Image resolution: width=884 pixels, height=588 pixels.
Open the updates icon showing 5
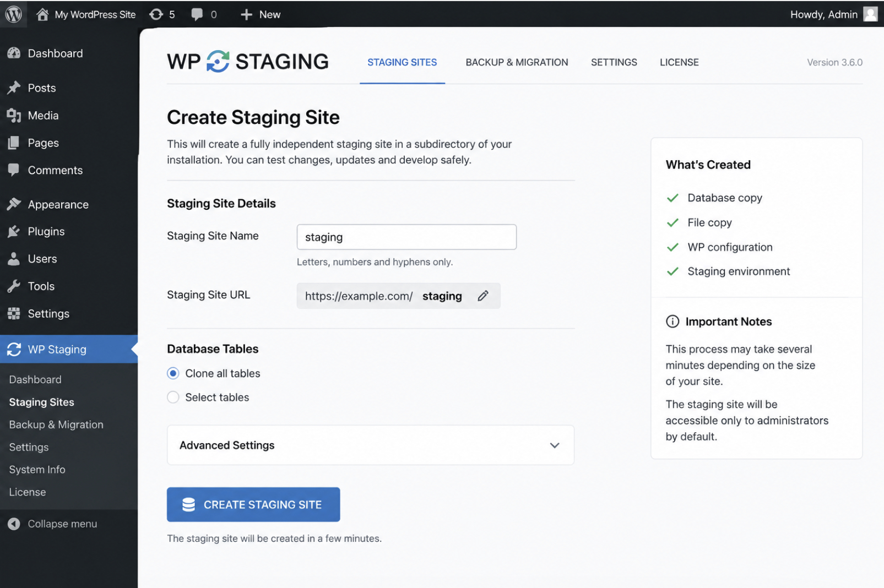click(x=156, y=14)
